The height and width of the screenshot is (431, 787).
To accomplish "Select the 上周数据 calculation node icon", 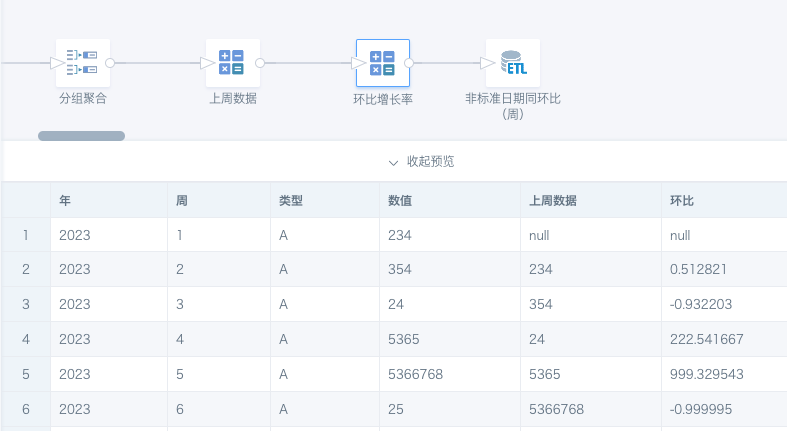I will 232,63.
